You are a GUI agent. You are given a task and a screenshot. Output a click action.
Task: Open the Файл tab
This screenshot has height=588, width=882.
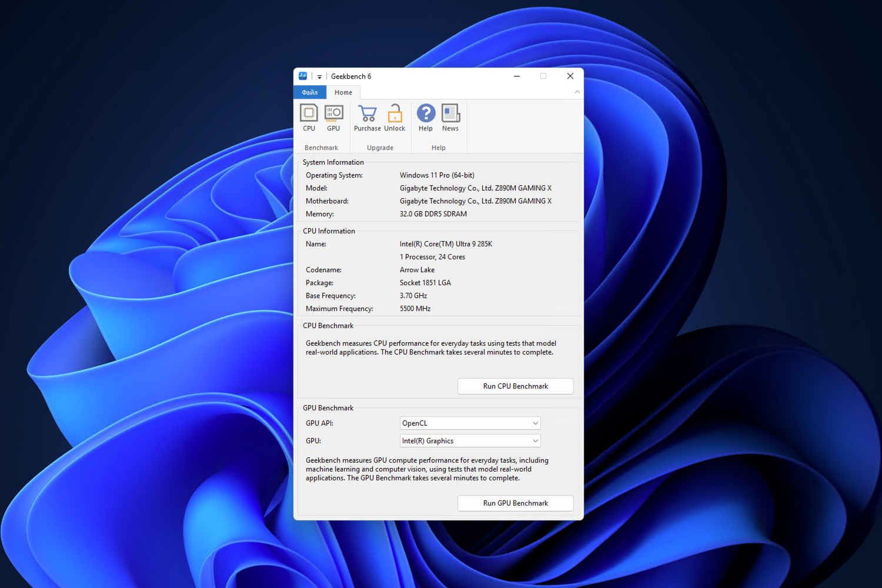click(310, 92)
